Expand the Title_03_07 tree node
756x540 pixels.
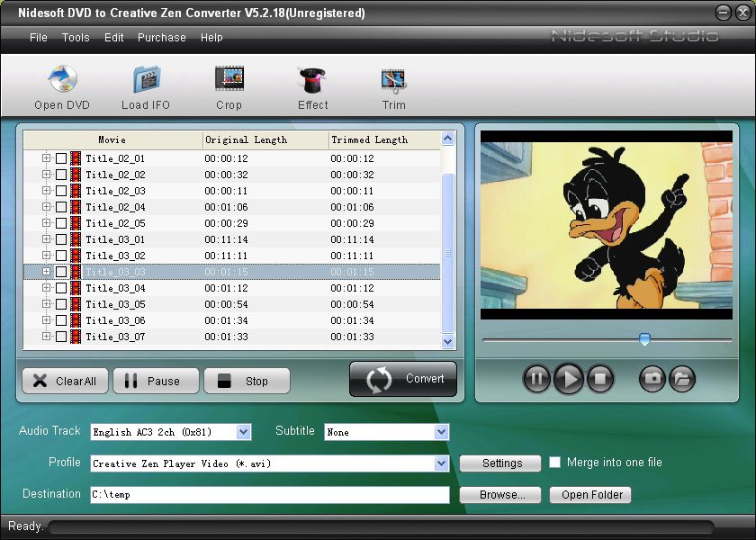46,336
